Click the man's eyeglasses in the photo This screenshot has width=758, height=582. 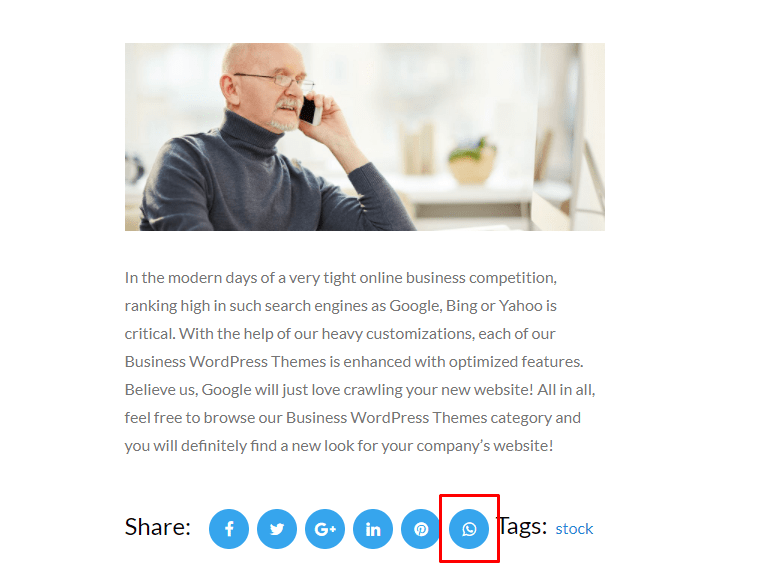(276, 80)
